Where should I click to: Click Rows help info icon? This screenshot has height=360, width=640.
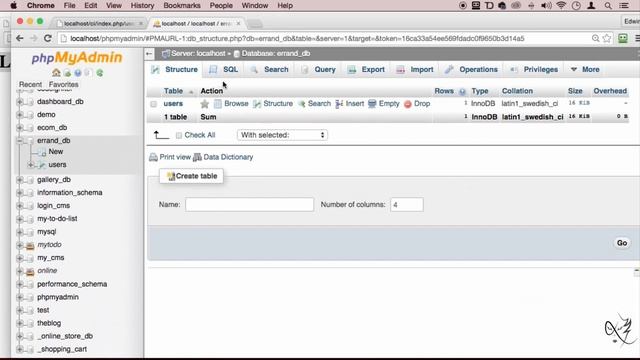click(462, 91)
